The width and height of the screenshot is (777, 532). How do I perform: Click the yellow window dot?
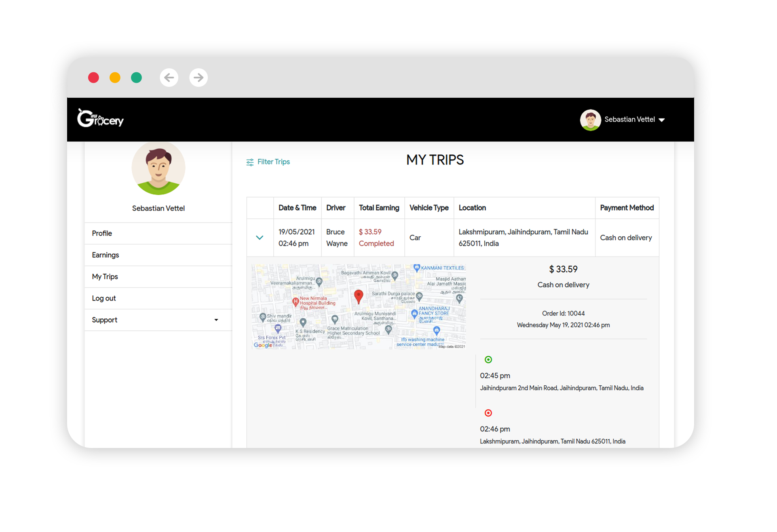[115, 77]
